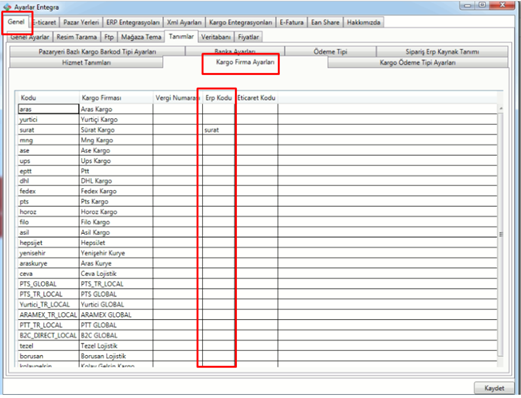
Task: Open the Genel main tab
Action: [x=16, y=22]
